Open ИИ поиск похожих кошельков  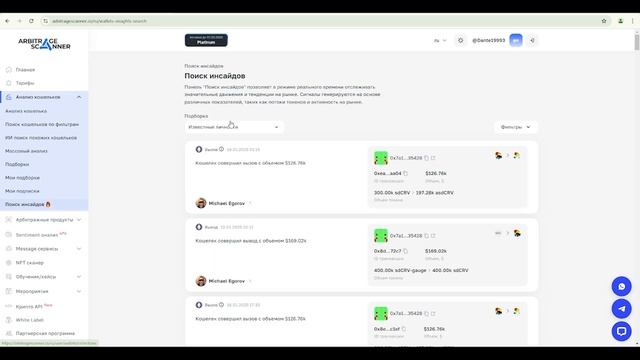pyautogui.click(x=41, y=138)
